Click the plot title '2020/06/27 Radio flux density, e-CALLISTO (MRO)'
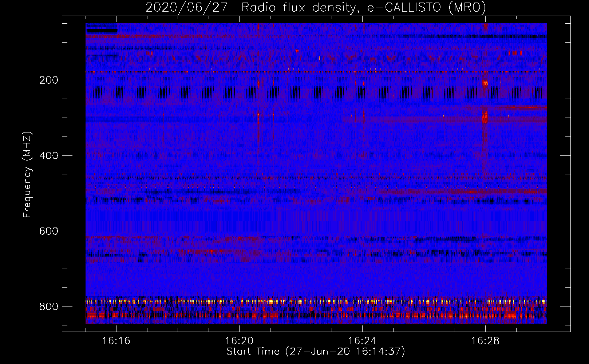589x364 pixels. 316,7
